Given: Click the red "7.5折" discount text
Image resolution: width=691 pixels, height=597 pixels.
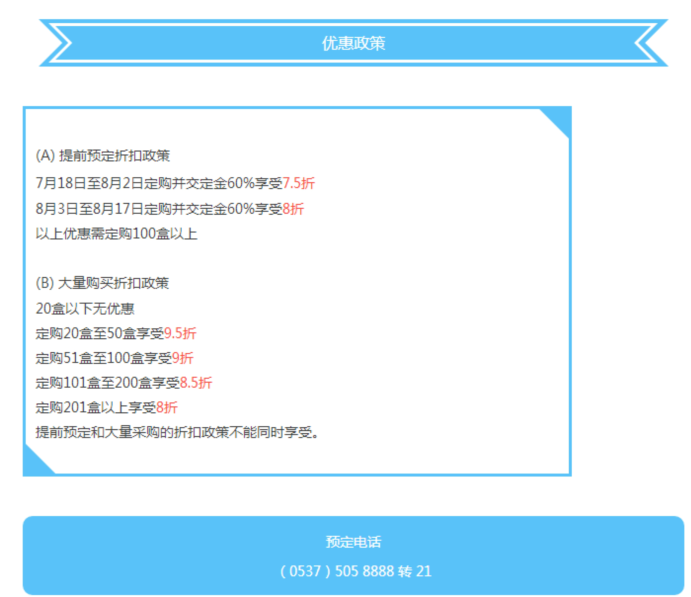Looking at the screenshot, I should (298, 183).
